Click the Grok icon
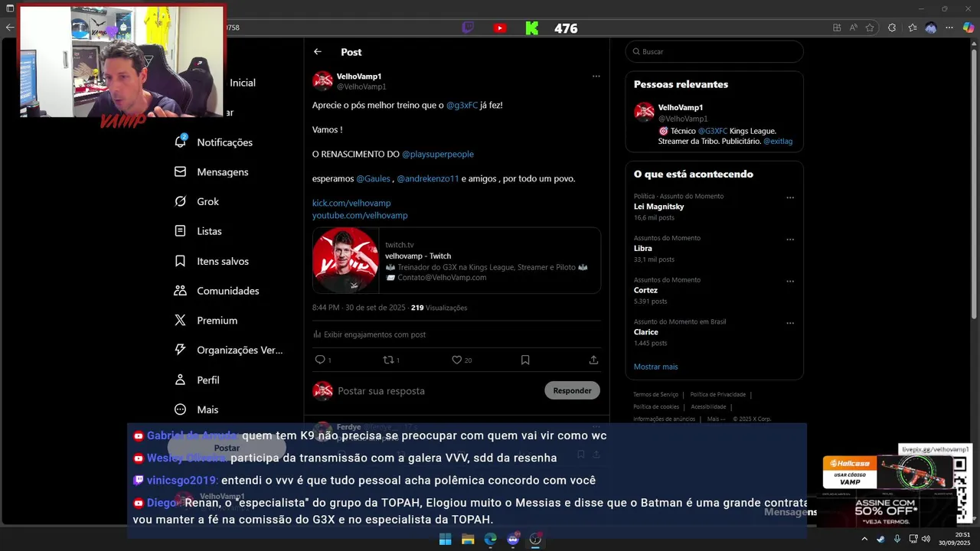This screenshot has width=980, height=551. [x=181, y=201]
